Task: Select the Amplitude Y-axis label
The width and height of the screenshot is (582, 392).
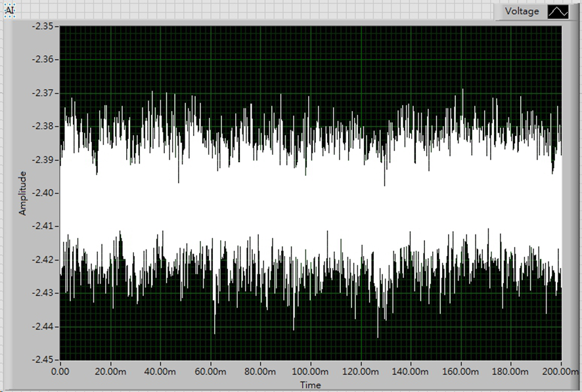Action: (23, 193)
